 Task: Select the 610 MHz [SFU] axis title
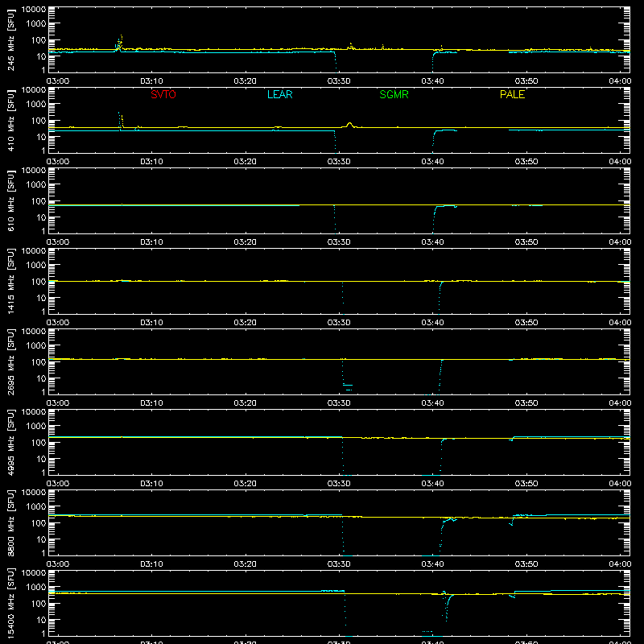point(10,200)
